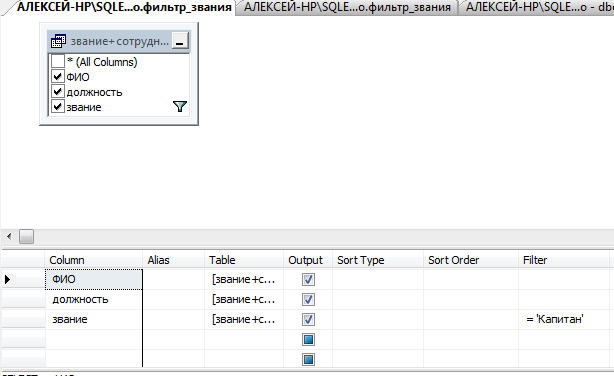Check the * (All Columns) checkbox
614x376 pixels.
[58, 61]
